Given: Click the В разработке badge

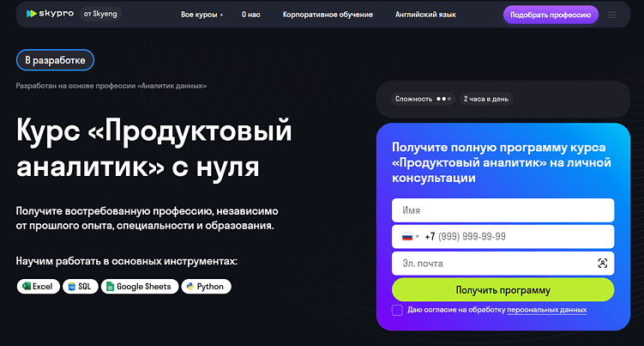Looking at the screenshot, I should (x=55, y=60).
